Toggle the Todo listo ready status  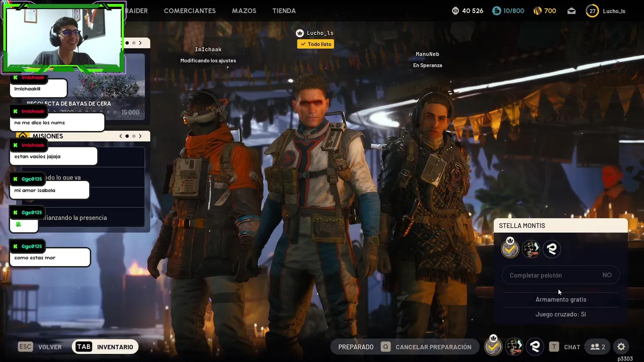316,44
